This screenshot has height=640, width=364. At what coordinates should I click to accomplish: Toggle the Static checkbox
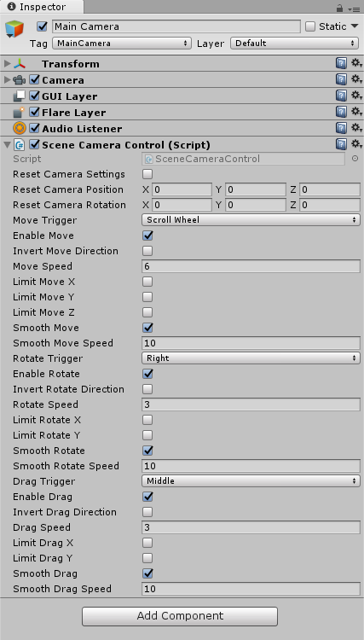click(x=310, y=26)
